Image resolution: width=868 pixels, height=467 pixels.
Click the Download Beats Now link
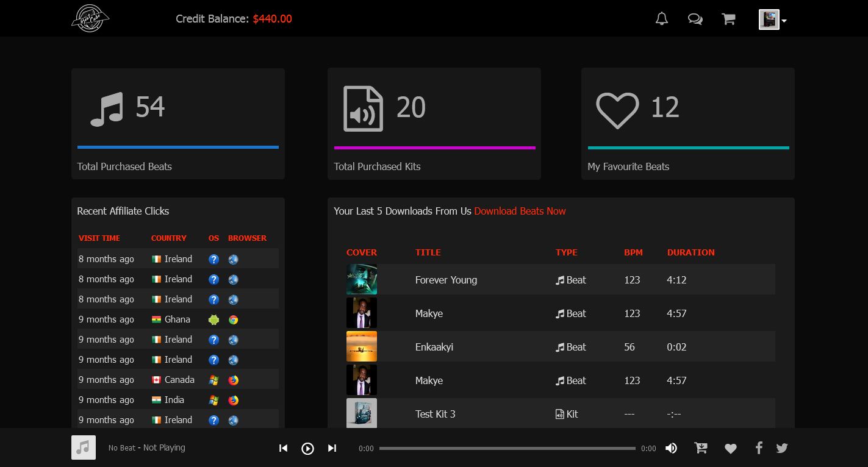click(x=520, y=211)
